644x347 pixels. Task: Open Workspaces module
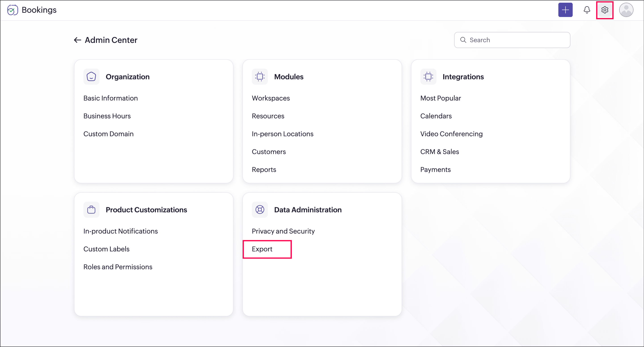tap(271, 98)
